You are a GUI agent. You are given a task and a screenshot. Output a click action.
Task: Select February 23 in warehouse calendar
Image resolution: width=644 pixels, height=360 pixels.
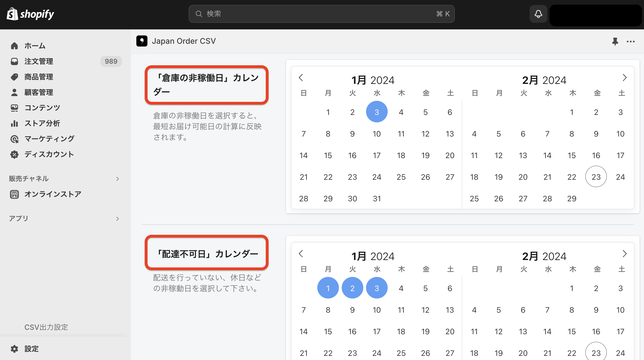click(596, 177)
